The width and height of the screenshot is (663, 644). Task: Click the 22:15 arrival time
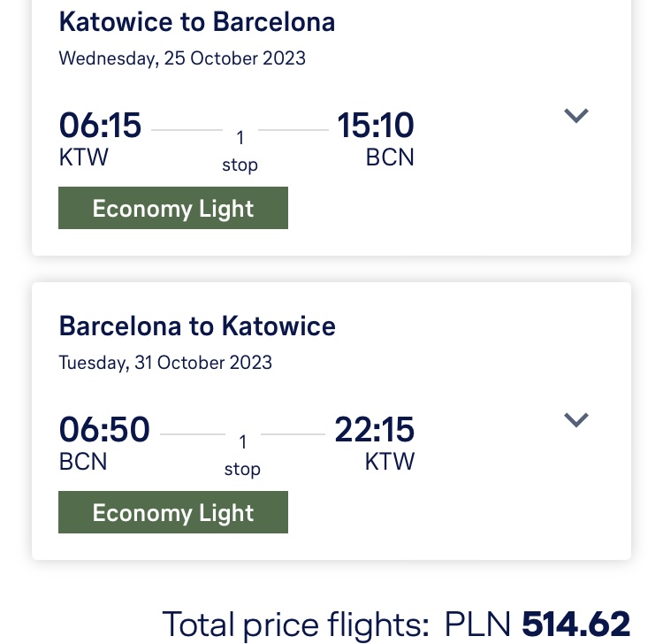tap(374, 429)
